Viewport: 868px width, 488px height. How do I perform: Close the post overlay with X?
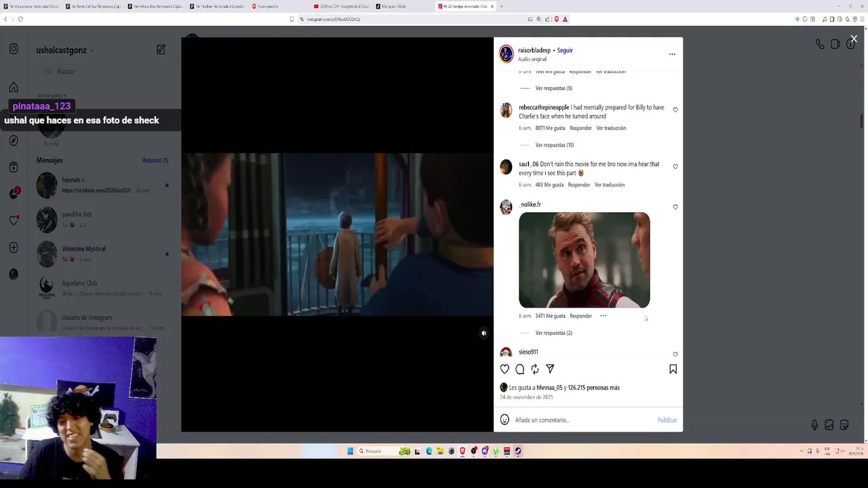pyautogui.click(x=854, y=39)
